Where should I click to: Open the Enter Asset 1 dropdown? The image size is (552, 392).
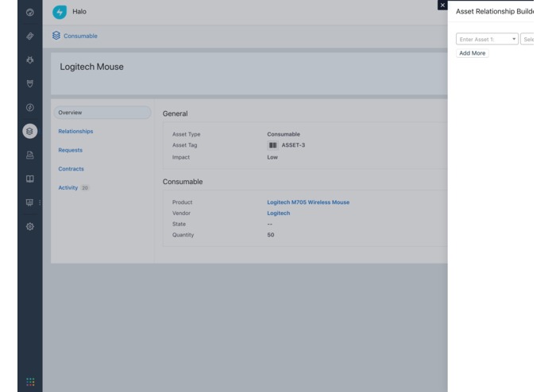[x=487, y=39]
